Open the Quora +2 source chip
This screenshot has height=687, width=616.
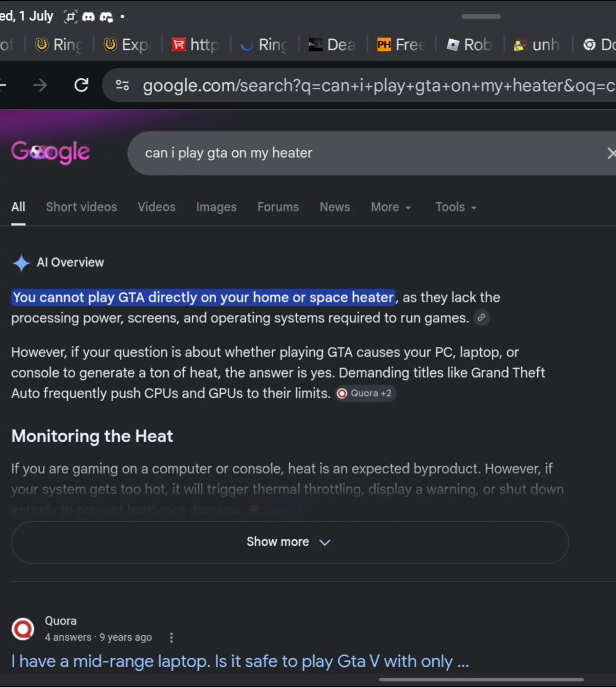point(365,394)
